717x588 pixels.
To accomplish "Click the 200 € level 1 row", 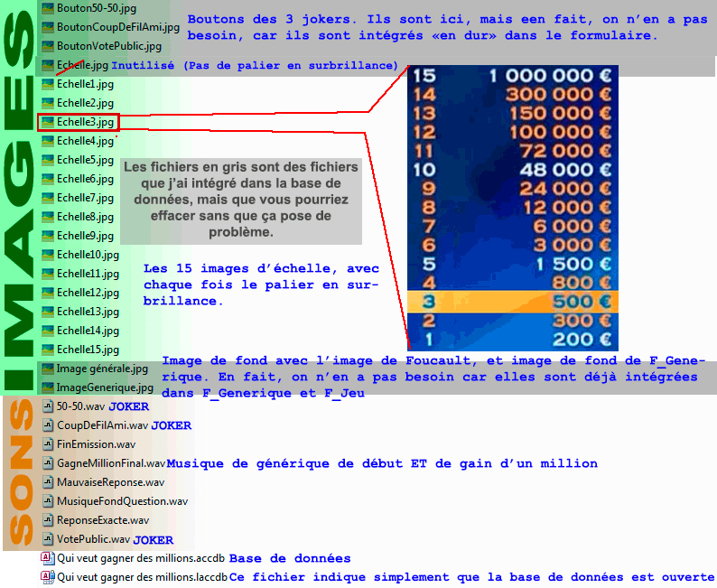I will 513,340.
